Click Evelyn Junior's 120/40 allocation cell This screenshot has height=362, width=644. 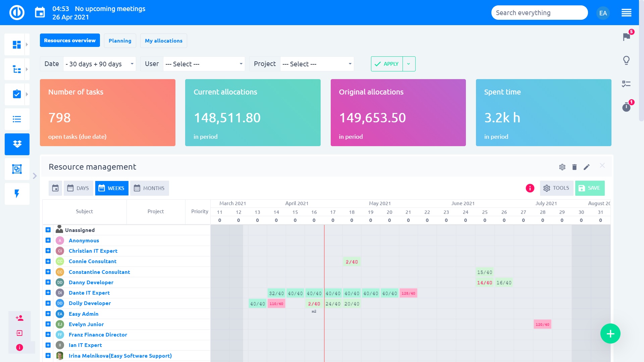(542, 324)
